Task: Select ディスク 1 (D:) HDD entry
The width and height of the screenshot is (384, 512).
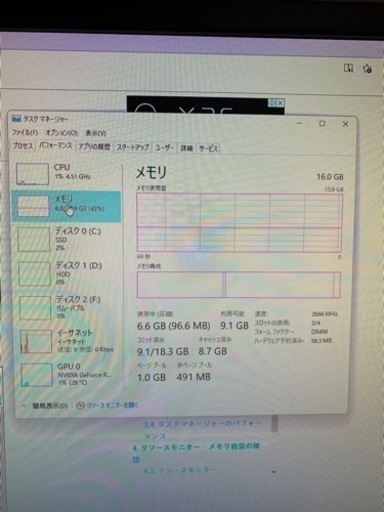Action: [x=66, y=273]
